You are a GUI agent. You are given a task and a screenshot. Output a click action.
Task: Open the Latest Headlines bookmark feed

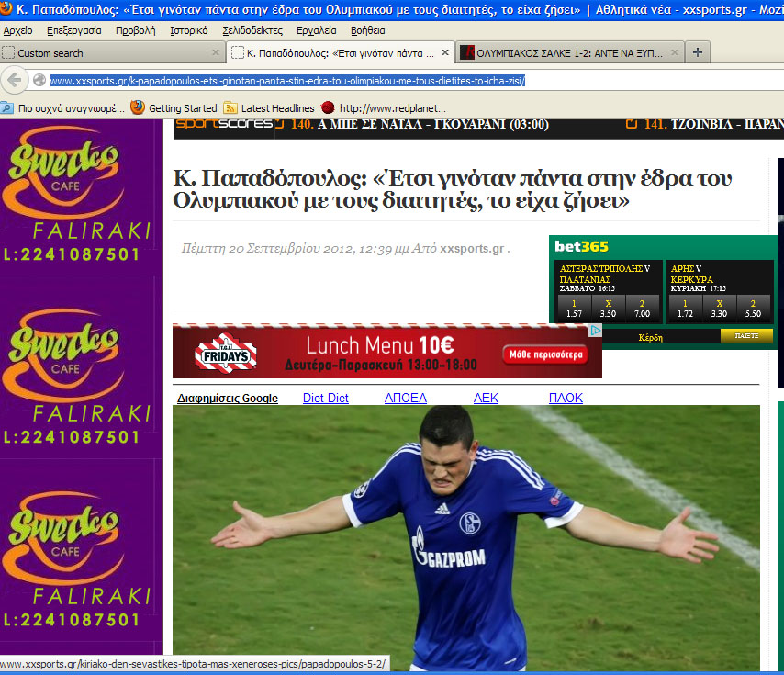270,108
